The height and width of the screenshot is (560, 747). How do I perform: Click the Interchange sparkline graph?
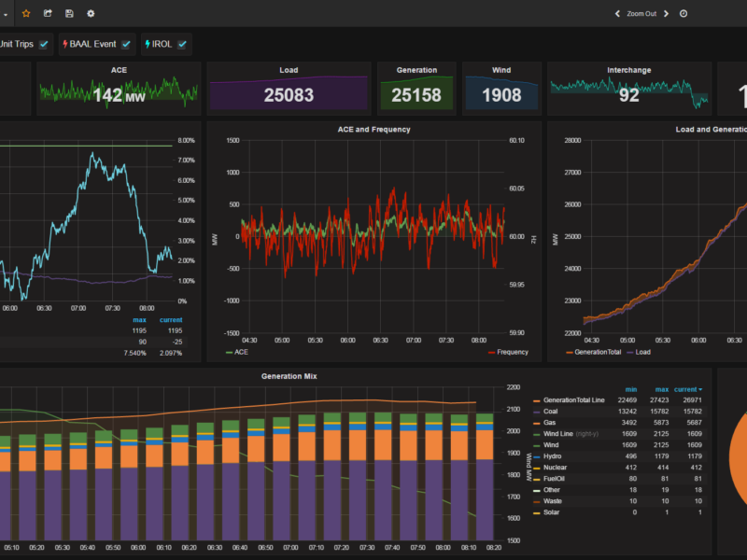click(x=628, y=92)
